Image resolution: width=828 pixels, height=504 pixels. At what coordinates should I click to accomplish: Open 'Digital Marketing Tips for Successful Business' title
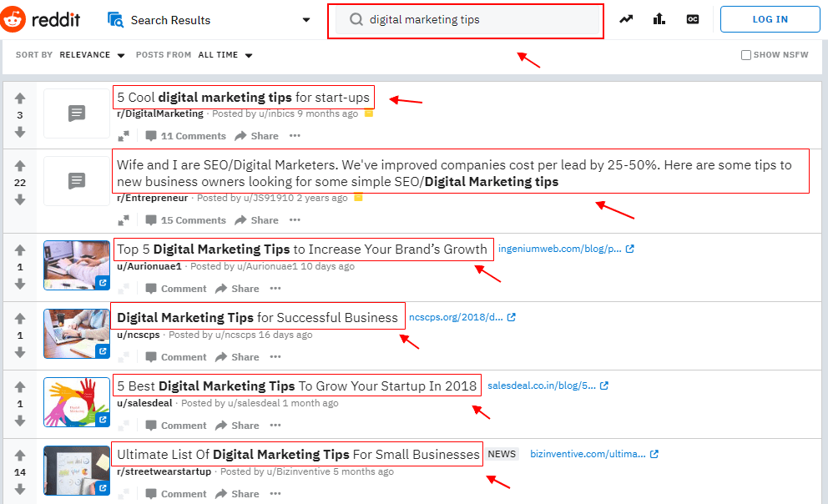(257, 318)
